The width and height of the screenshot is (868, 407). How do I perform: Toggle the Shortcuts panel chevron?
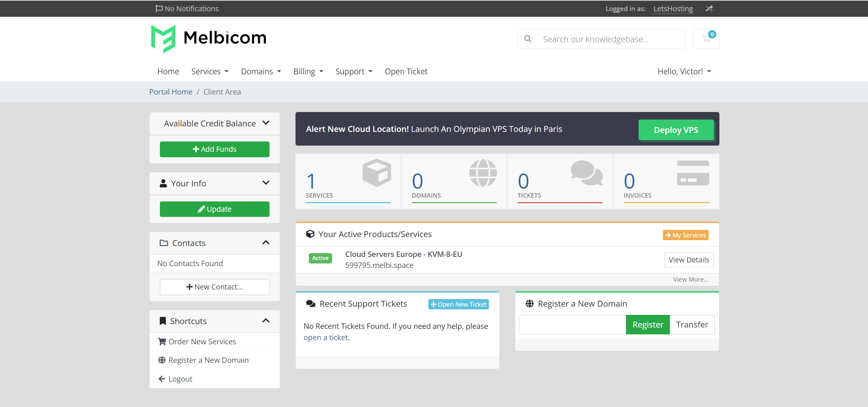point(266,321)
